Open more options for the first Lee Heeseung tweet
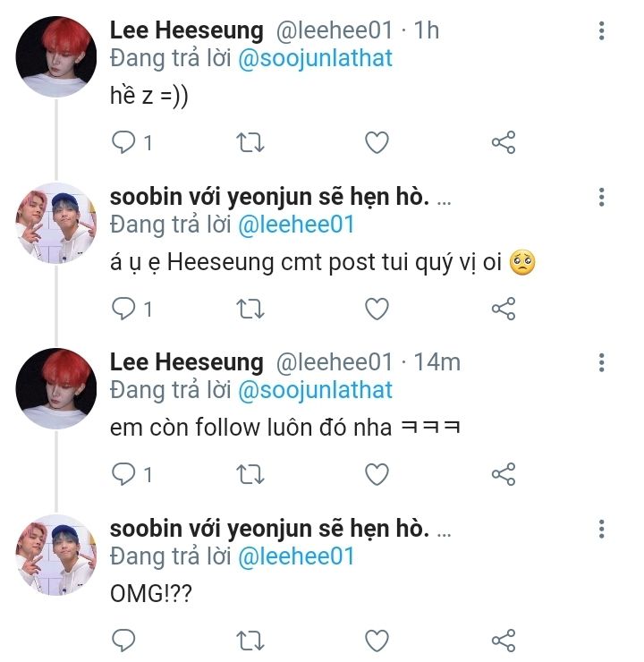644x662 pixels. coord(601,30)
